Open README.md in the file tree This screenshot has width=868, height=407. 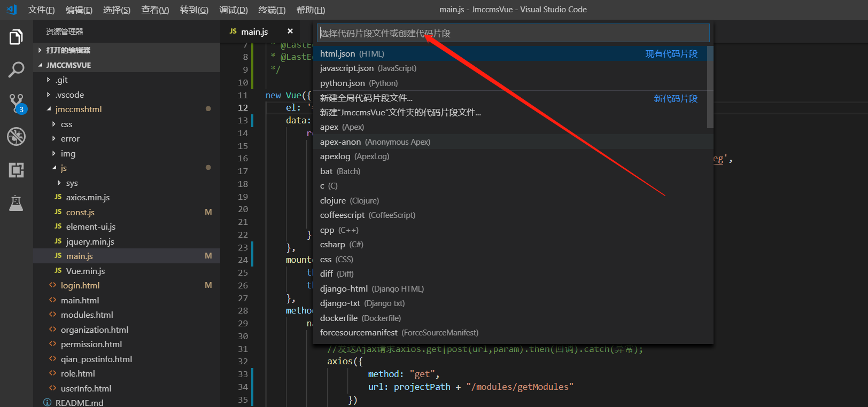click(x=127, y=402)
